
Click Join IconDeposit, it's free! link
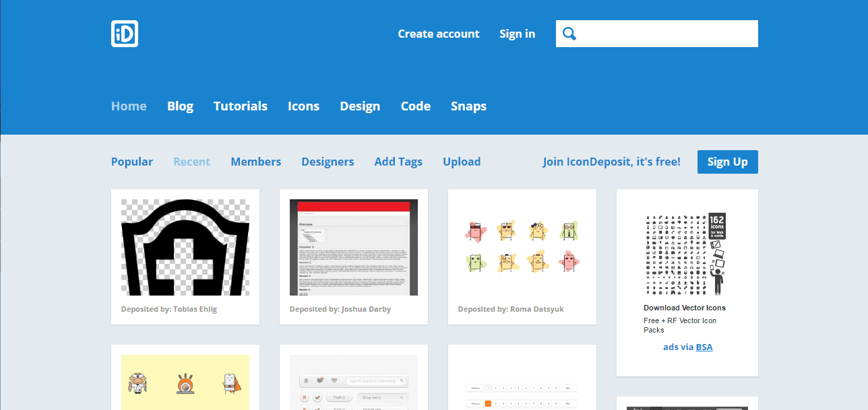(x=612, y=162)
